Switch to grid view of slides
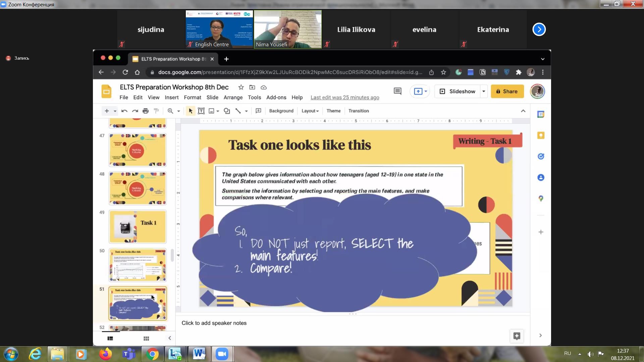644x362 pixels. tap(146, 339)
